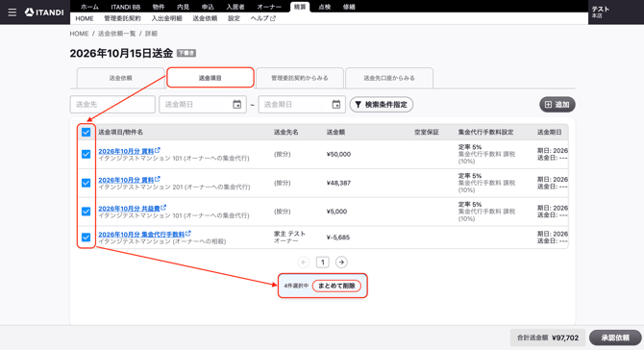This screenshot has width=644, height=350.
Task: Open calendar for end 送金期日 field
Action: point(336,105)
